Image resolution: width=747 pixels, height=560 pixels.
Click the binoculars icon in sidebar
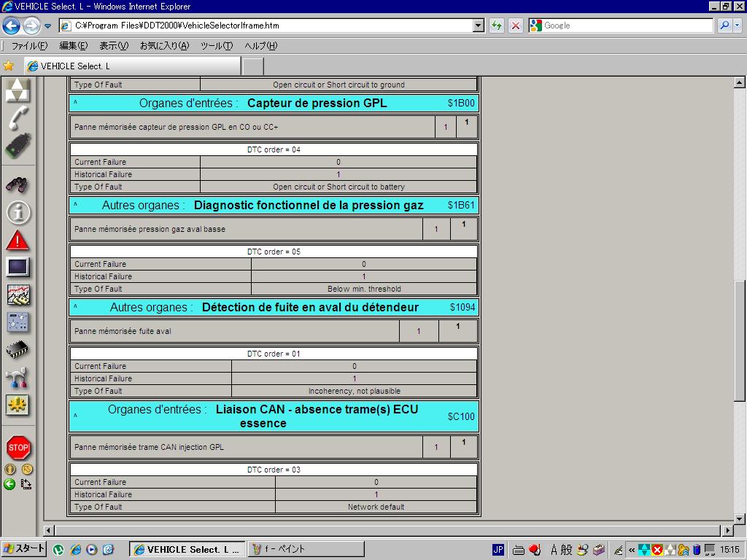tap(18, 184)
